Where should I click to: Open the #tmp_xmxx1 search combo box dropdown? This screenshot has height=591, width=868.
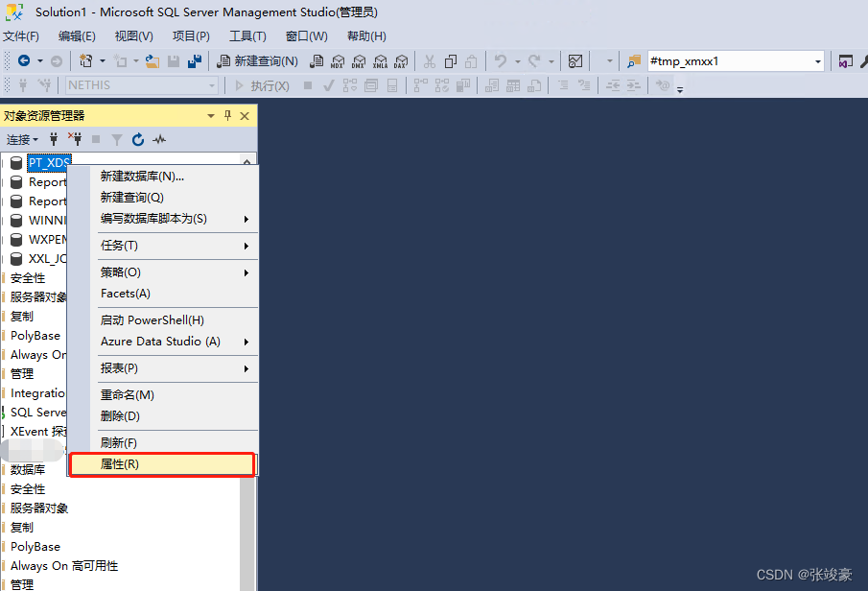(x=818, y=61)
